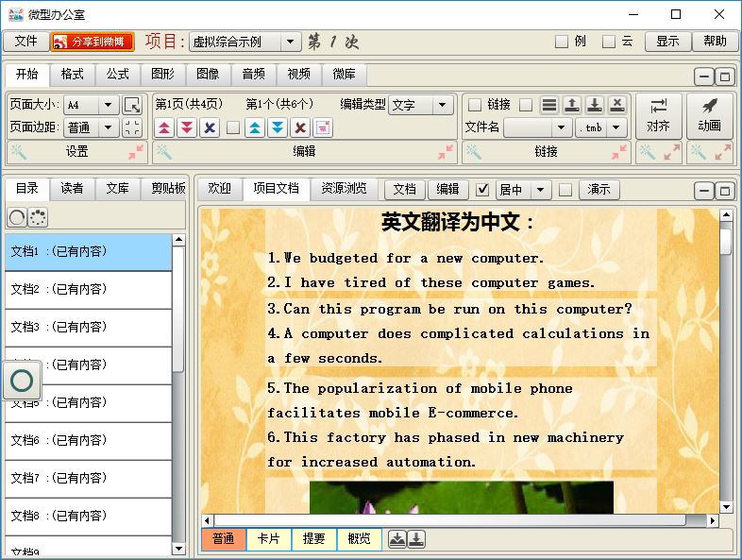Screen dimensions: 742x560
Task: Click the collapse arrows in 设置 group
Action: pos(136,152)
